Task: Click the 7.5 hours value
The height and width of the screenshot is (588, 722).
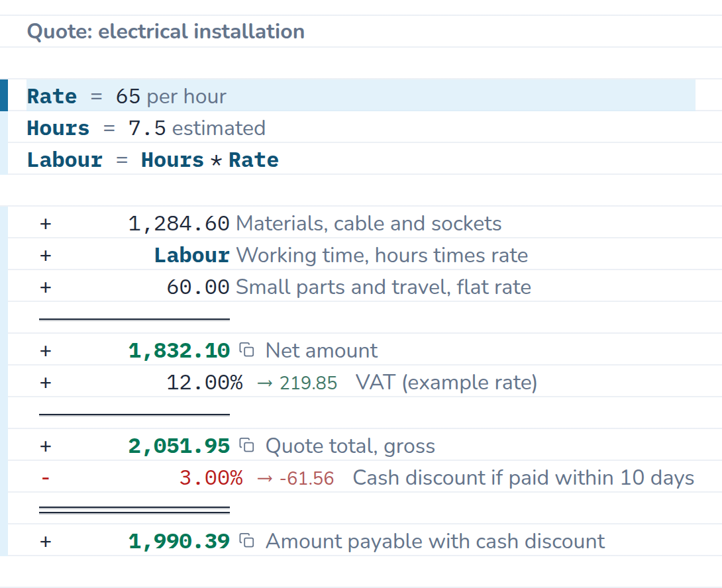Action: 147,128
